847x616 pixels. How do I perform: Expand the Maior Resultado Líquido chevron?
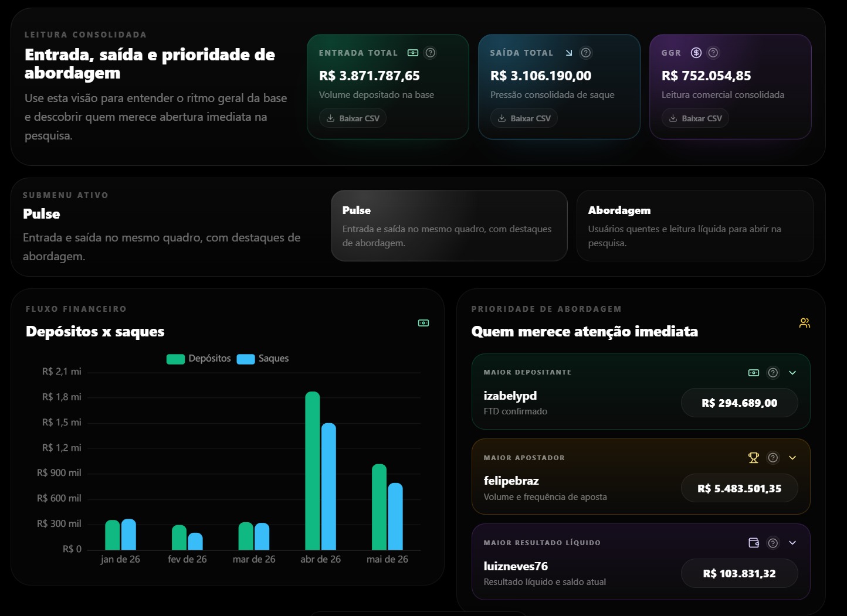792,543
